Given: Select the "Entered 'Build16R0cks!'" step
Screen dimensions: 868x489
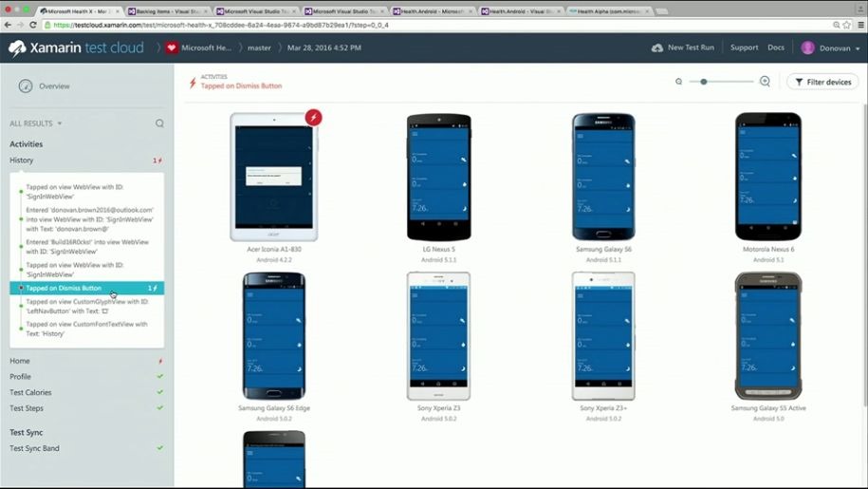Looking at the screenshot, I should 87,247.
